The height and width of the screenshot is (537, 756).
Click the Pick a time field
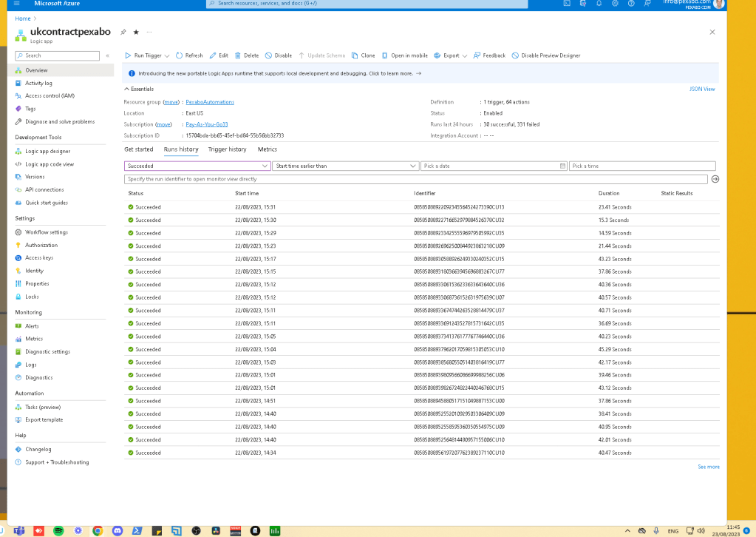(x=642, y=166)
